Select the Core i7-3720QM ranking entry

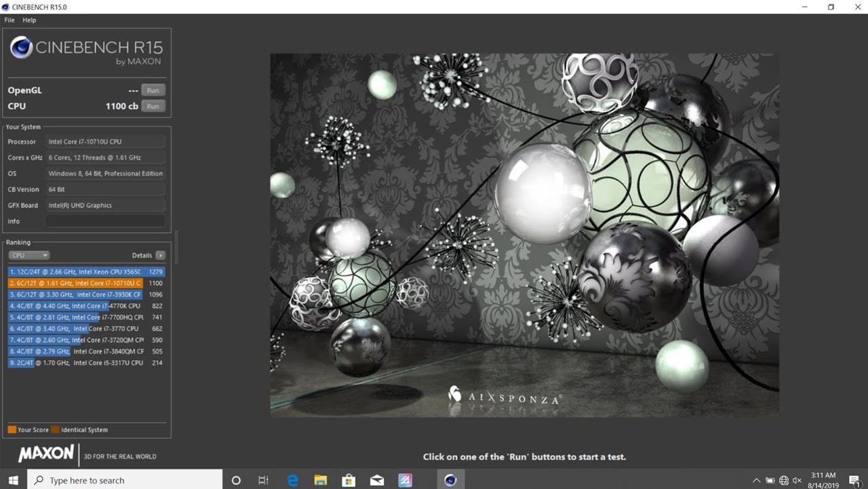coord(87,340)
